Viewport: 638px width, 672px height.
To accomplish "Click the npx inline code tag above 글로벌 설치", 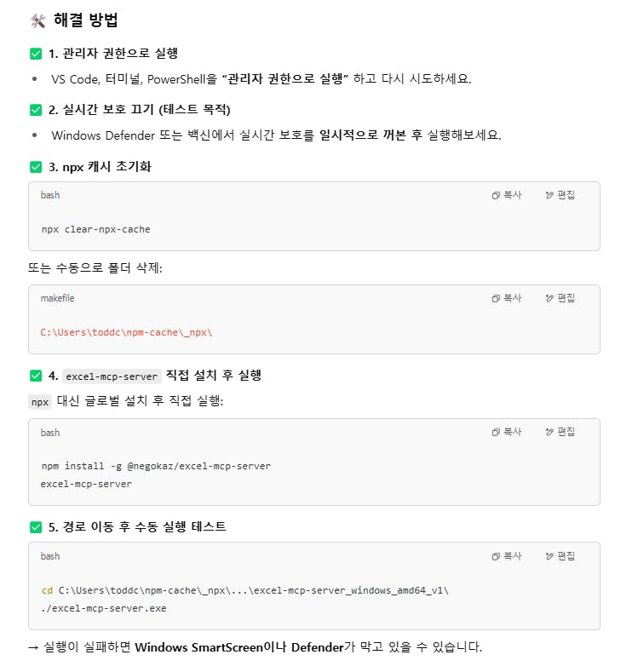I will pos(39,402).
